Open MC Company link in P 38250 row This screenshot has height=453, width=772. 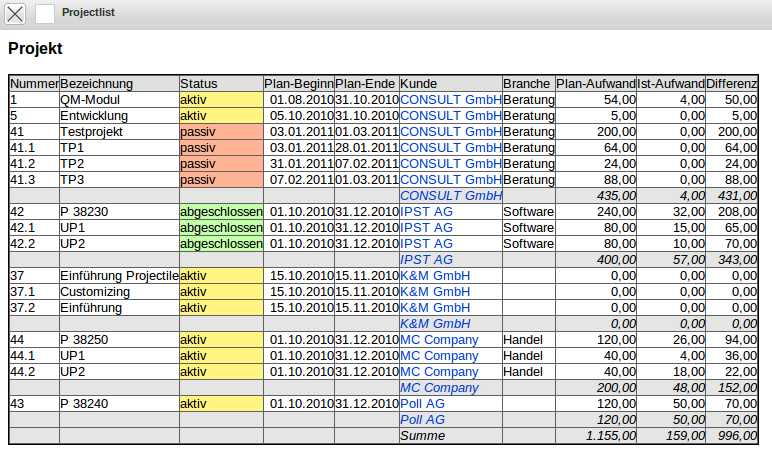(439, 340)
